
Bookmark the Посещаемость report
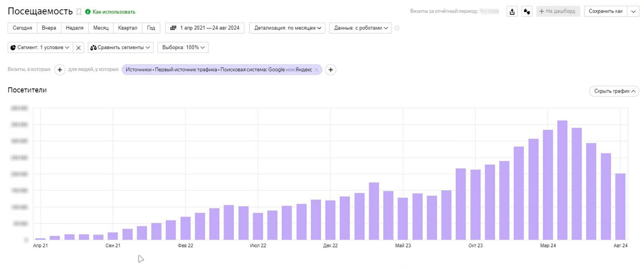(79, 12)
